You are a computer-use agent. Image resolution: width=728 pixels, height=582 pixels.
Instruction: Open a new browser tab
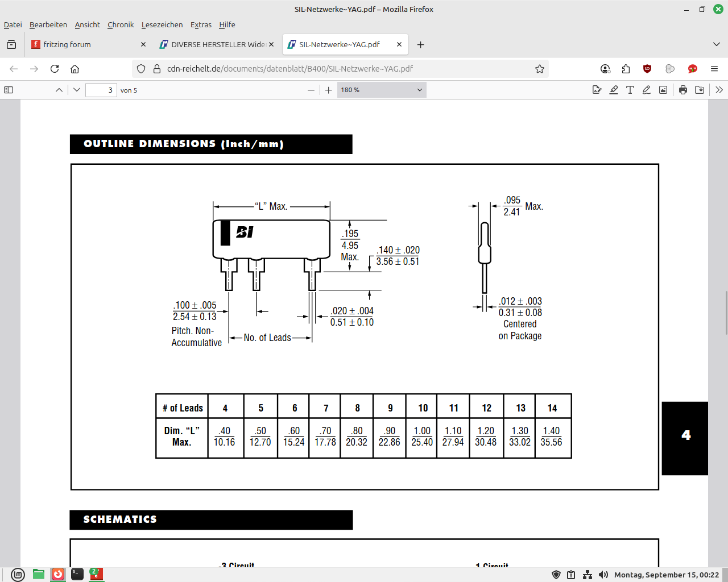click(x=421, y=44)
